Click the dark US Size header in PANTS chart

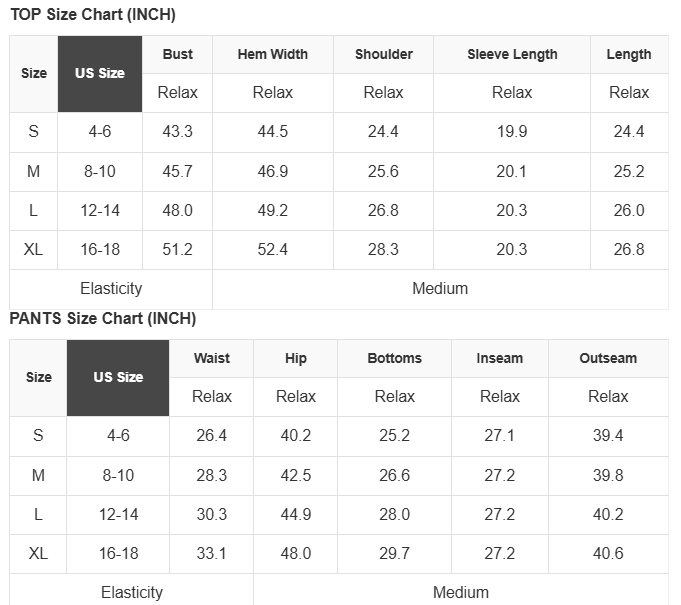click(x=118, y=377)
